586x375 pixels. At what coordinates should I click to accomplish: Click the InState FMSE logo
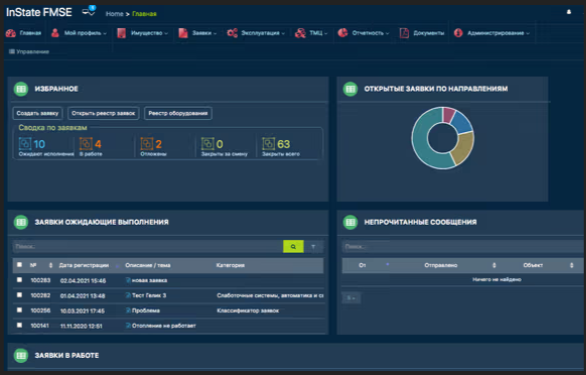tap(39, 12)
